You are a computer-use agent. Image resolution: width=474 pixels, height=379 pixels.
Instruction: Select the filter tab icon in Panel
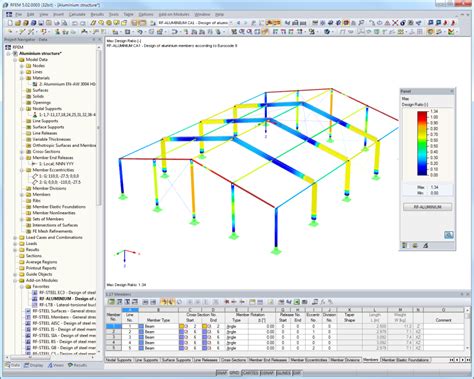pos(426,246)
